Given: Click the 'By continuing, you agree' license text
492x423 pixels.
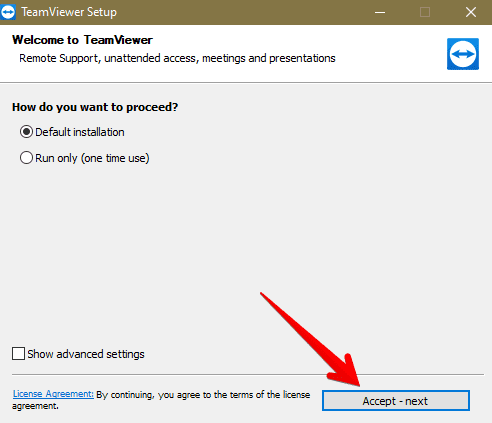Looking at the screenshot, I should 161,400.
